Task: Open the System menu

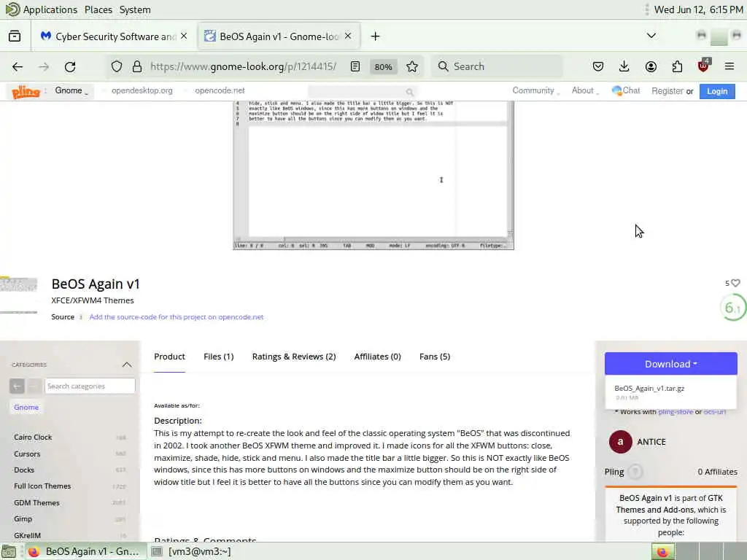Action: click(135, 9)
